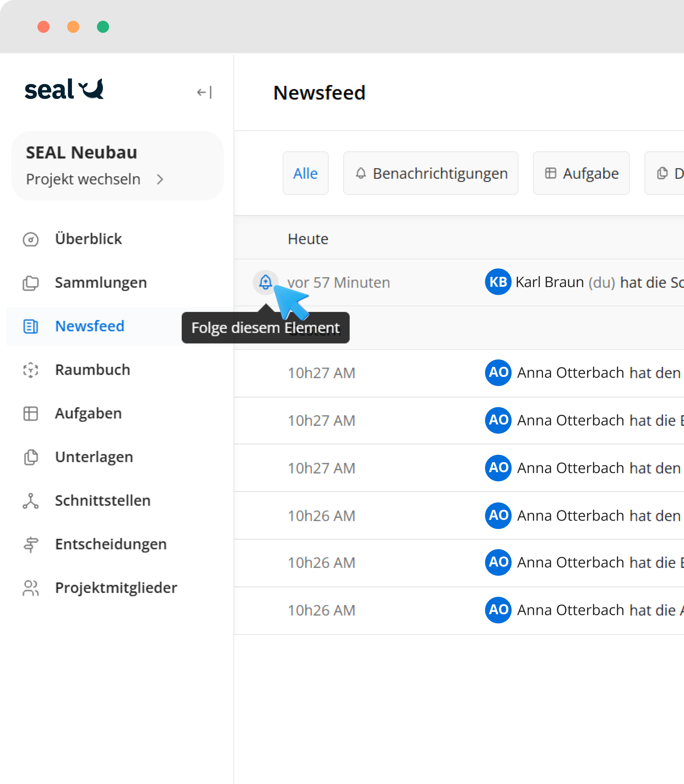Click the Aufgaben table icon
The height and width of the screenshot is (784, 684).
pyautogui.click(x=31, y=413)
